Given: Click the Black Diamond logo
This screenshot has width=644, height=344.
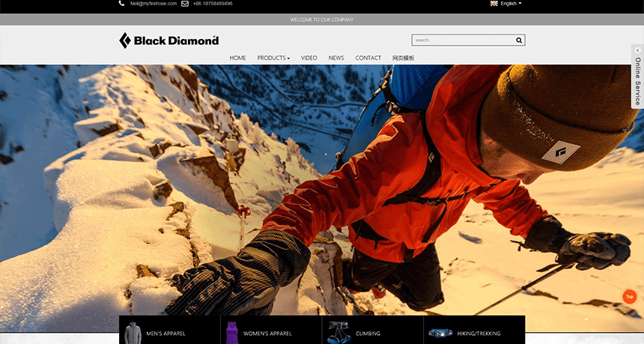Looking at the screenshot, I should [x=168, y=40].
